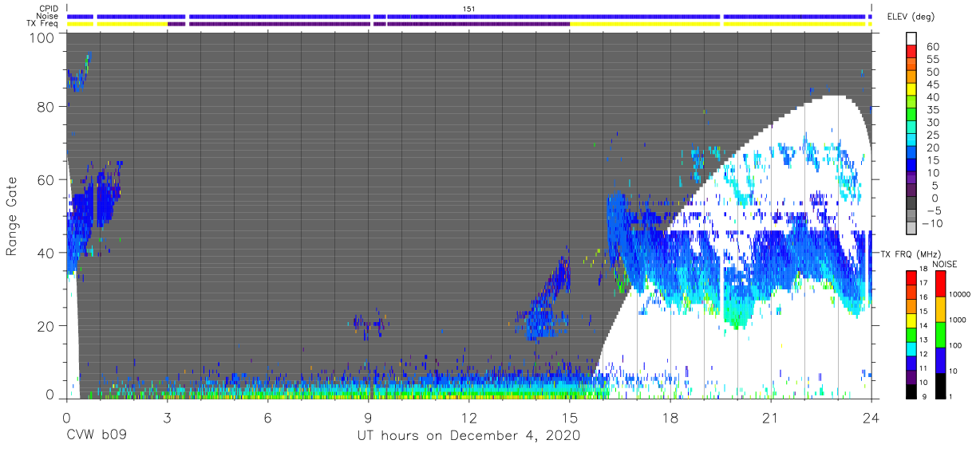The height and width of the screenshot is (452, 980).
Task: Click UT hours axis tick 3
Action: coord(167,417)
